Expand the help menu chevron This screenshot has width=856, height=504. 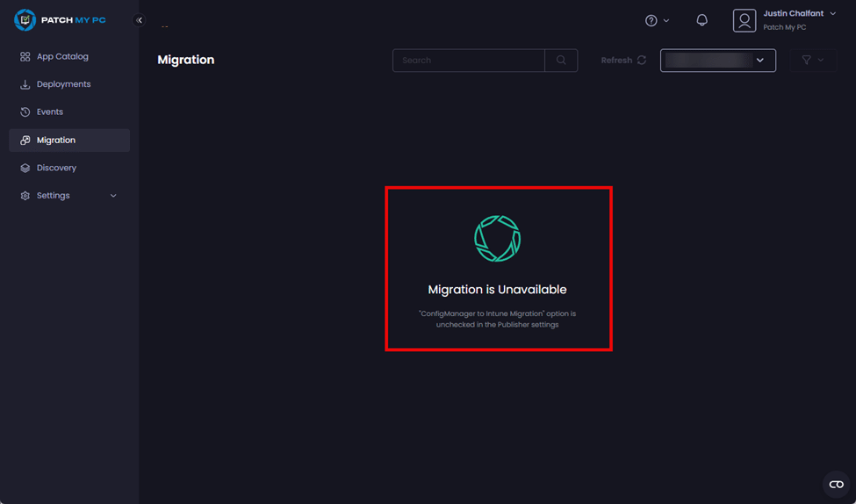pyautogui.click(x=666, y=21)
